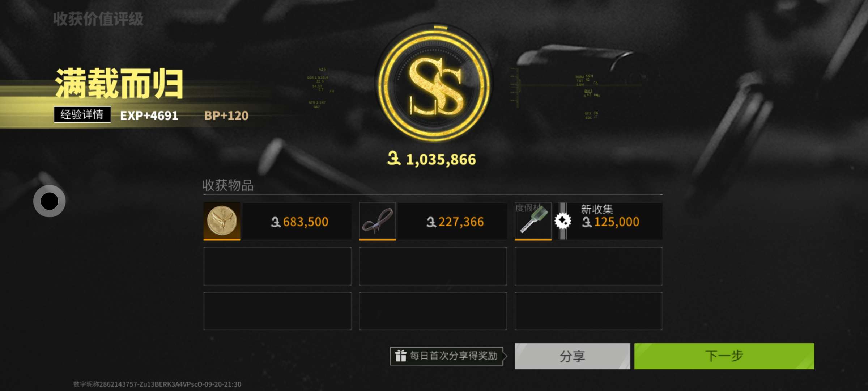Click the EXP+4691 reward text
The width and height of the screenshot is (868, 391).
click(x=149, y=116)
